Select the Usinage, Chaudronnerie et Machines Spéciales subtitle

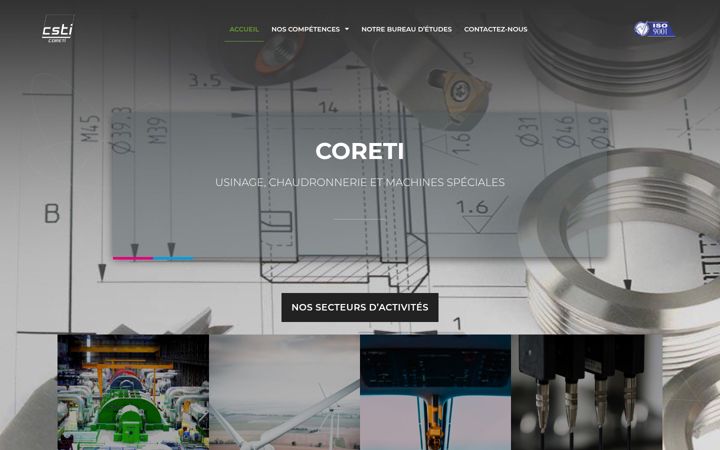(360, 182)
